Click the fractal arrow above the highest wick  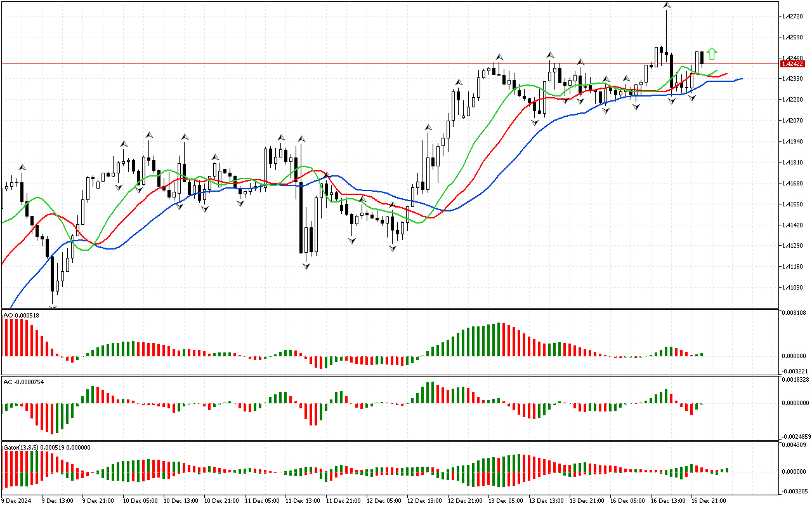[x=667, y=5]
